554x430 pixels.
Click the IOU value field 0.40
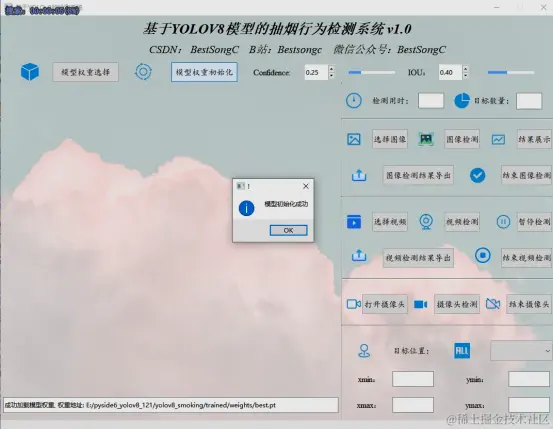450,72
